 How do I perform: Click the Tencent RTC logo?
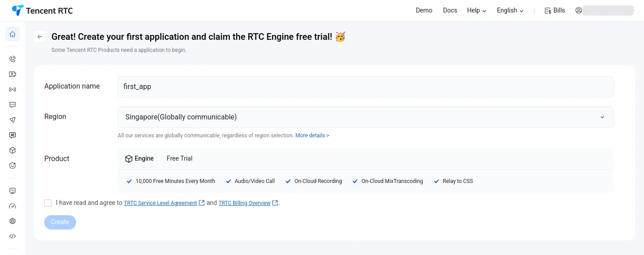pos(42,10)
